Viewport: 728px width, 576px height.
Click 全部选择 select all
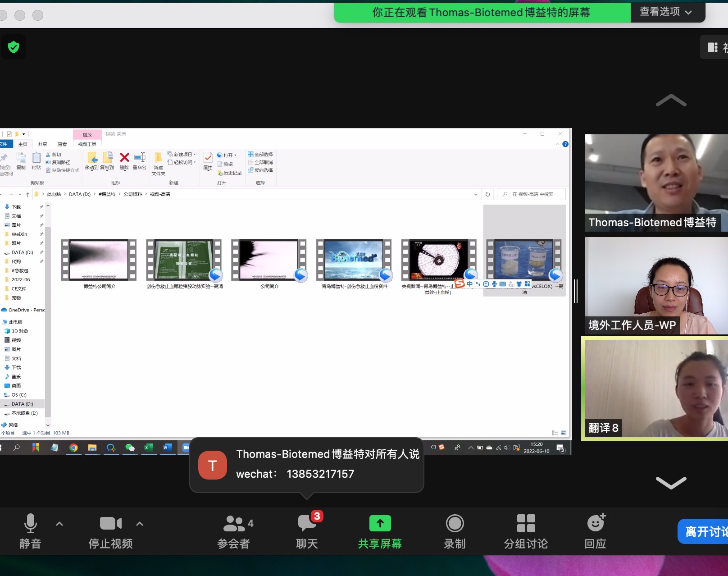260,155
